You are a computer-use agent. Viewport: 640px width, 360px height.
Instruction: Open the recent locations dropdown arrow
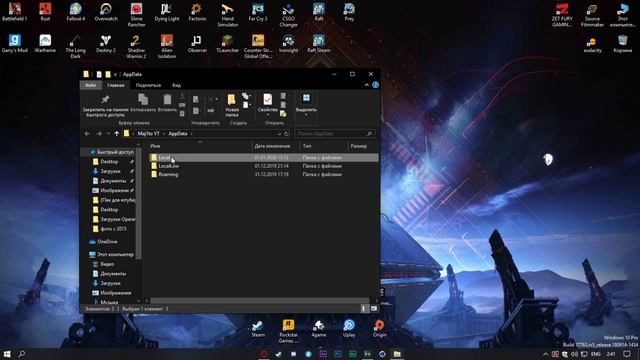point(108,133)
